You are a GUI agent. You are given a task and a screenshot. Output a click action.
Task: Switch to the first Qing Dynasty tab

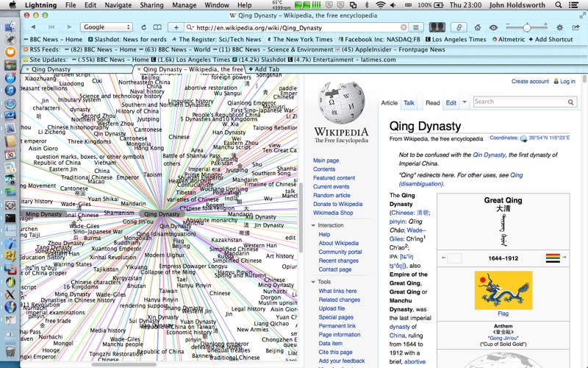click(x=77, y=69)
